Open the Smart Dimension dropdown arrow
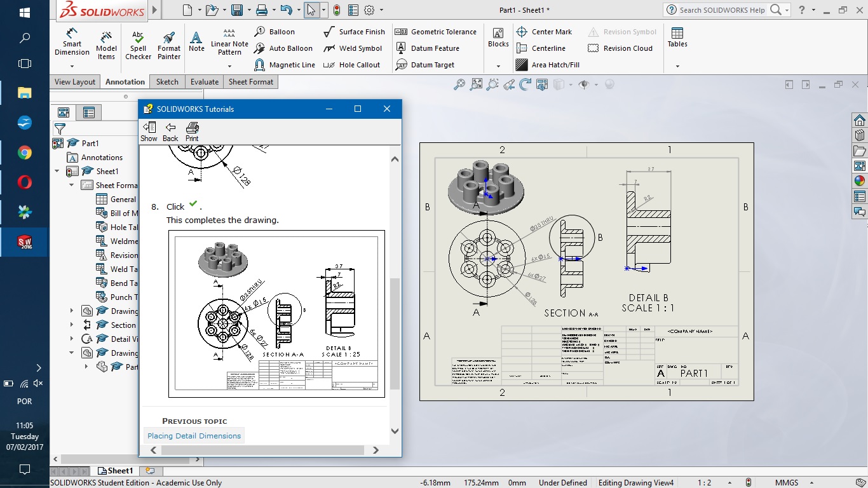This screenshot has height=488, width=868. pos(72,65)
